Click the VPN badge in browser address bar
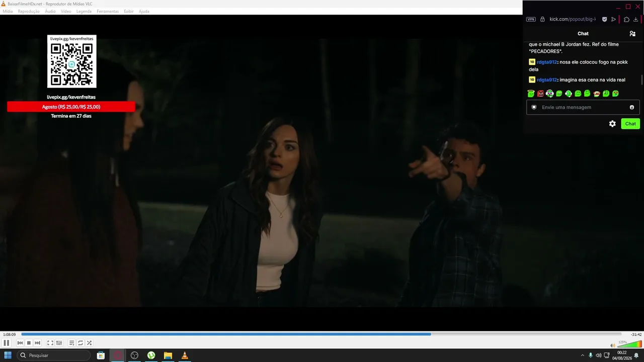The width and height of the screenshot is (644, 362). (531, 19)
